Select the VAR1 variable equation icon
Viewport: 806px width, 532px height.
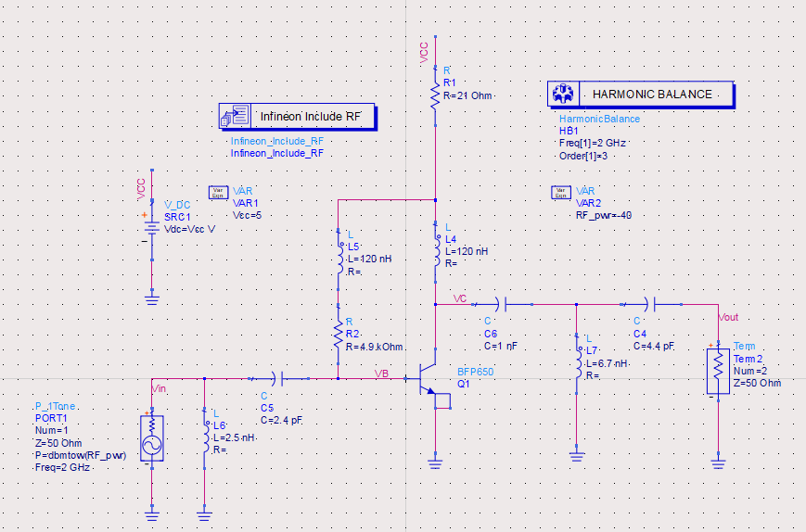[x=219, y=192]
